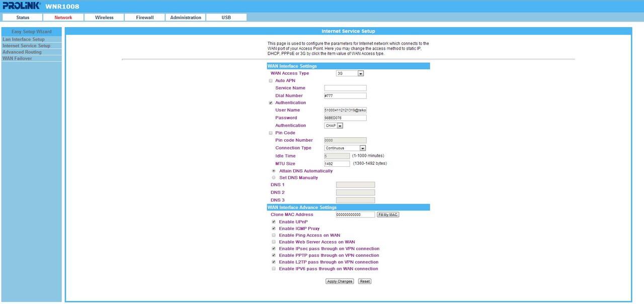Switch to the Wireless tab

[104, 18]
